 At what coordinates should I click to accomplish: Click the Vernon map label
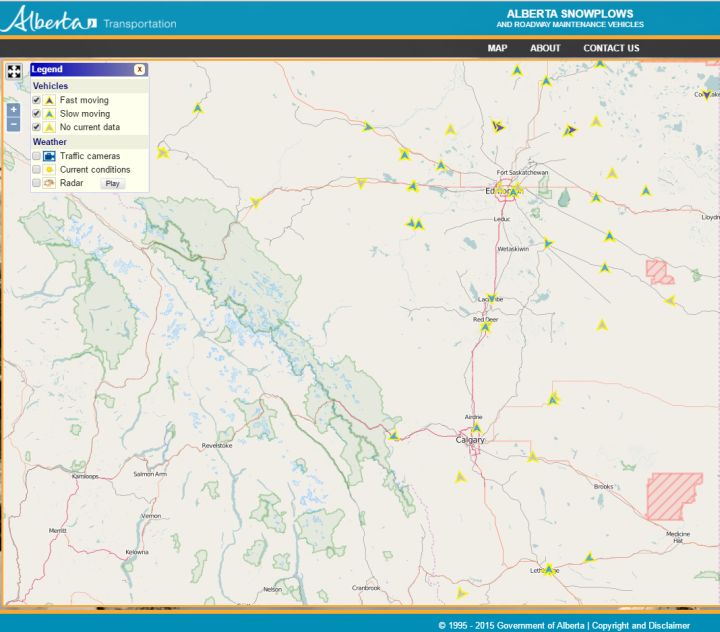(151, 516)
